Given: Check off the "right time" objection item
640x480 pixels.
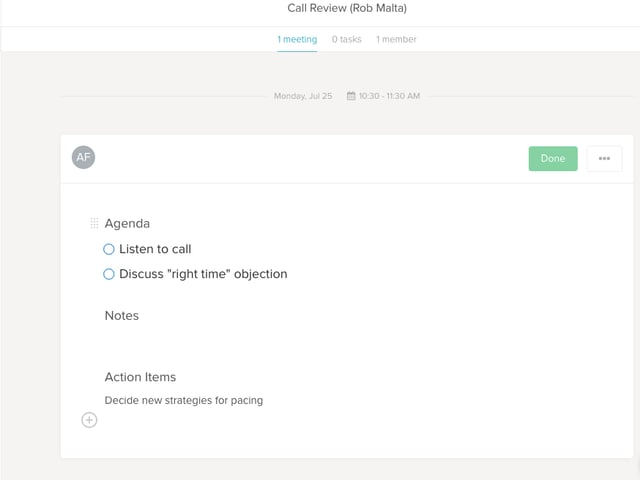Looking at the screenshot, I should (109, 274).
